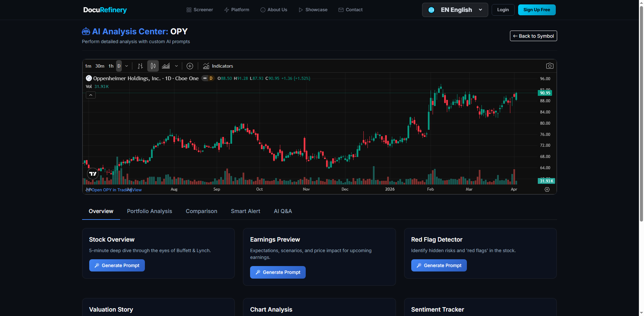The height and width of the screenshot is (316, 644).
Task: Click the globe language icon
Action: (x=431, y=10)
